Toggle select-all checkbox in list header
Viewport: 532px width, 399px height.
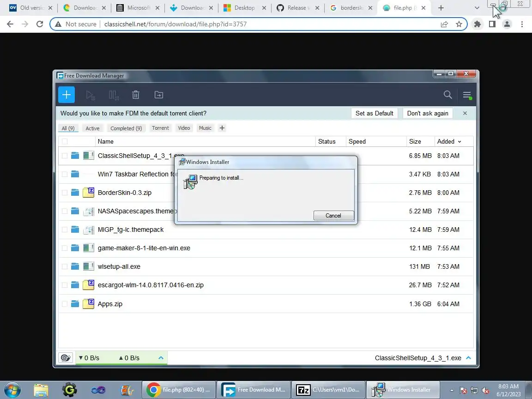point(65,141)
